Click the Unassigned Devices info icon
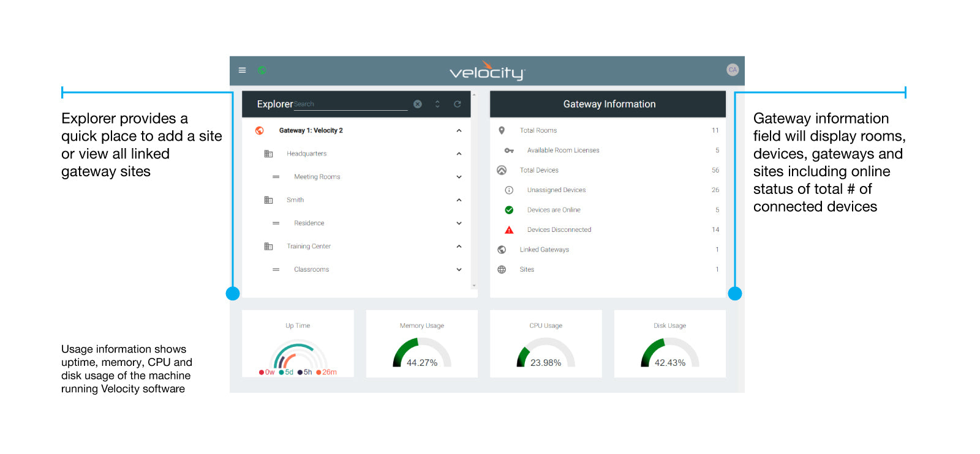Screen dimensions: 980x454 click(x=509, y=190)
